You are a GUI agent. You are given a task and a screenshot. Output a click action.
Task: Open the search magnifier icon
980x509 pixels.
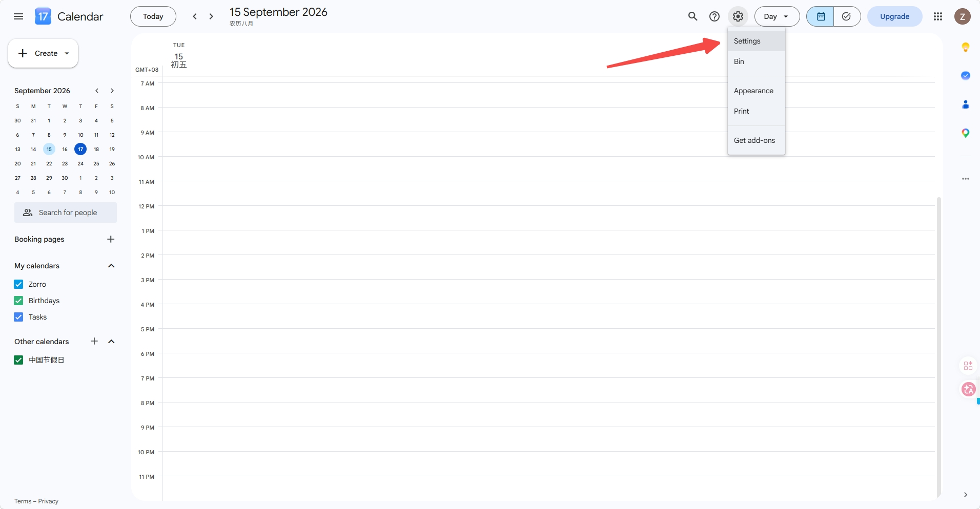pos(692,16)
